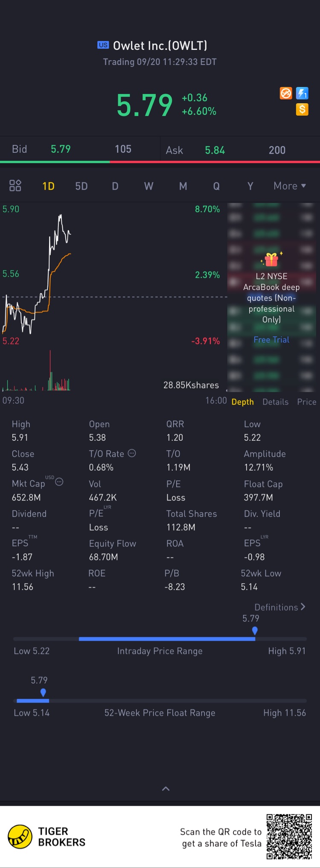Image resolution: width=320 pixels, height=868 pixels.
Task: Select the Price tab
Action: (306, 402)
